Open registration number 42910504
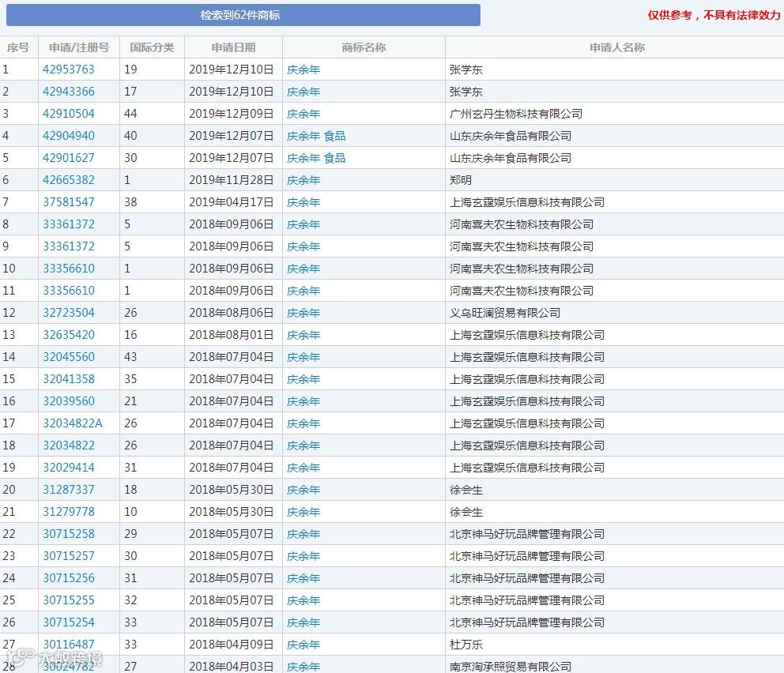This screenshot has height=673, width=784. (69, 114)
